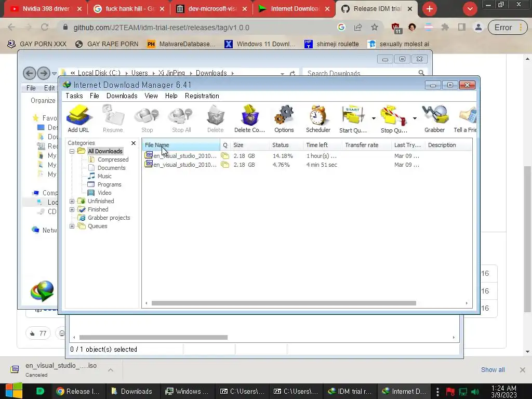
Task: Open the File menu in IDM
Action: (95, 96)
